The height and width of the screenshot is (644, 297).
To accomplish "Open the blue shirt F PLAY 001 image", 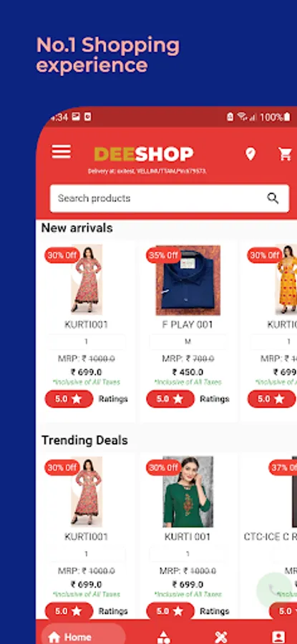I will (188, 280).
